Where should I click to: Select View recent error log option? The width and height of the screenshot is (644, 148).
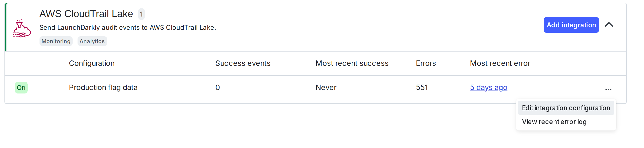[x=555, y=122]
